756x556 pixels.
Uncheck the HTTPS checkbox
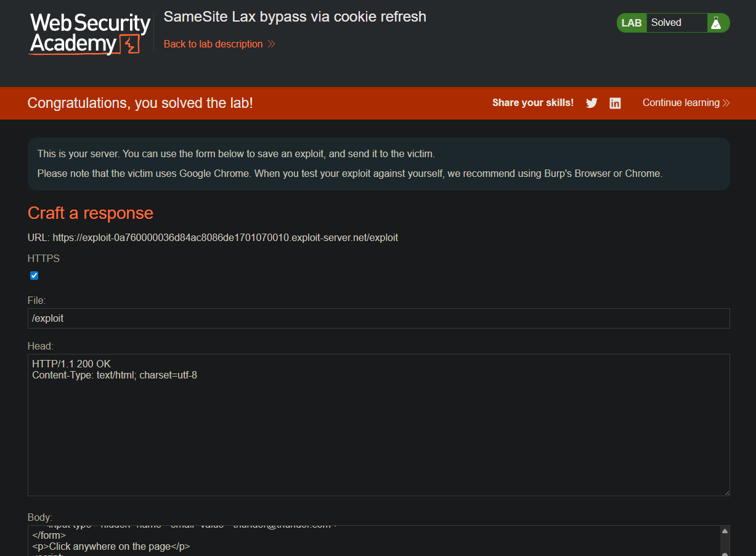point(35,276)
